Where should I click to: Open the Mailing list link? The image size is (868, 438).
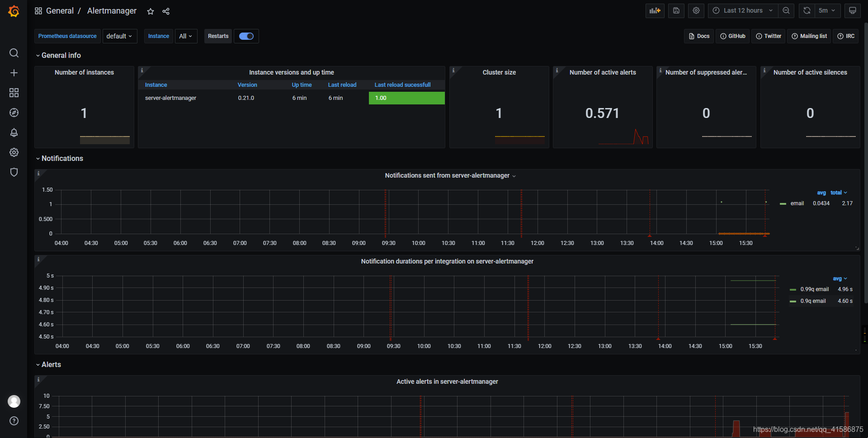tap(809, 36)
